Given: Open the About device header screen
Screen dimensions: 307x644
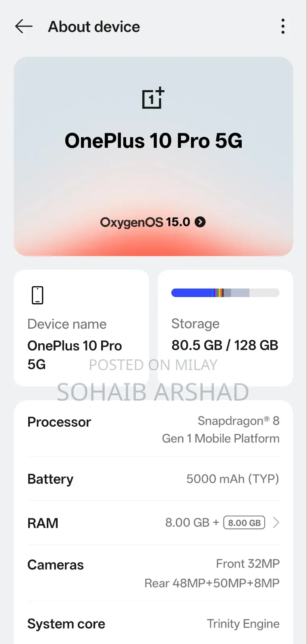Looking at the screenshot, I should pos(94,27).
